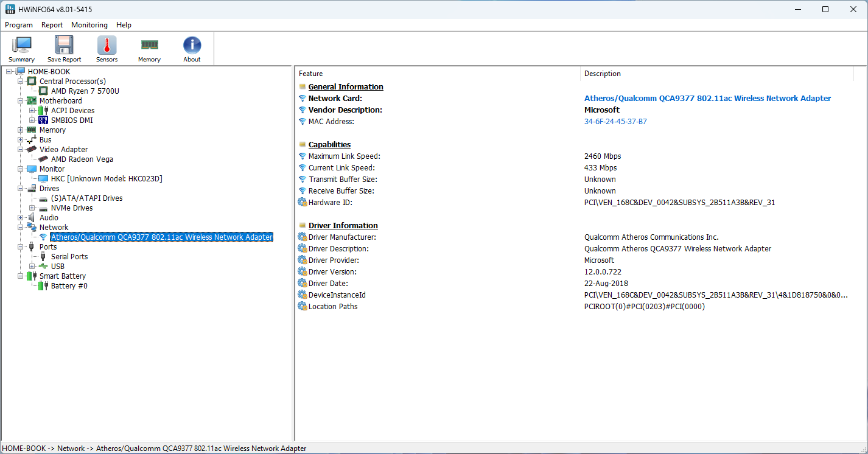The width and height of the screenshot is (868, 454).
Task: Expand the NVMe Drives node
Action: point(32,208)
